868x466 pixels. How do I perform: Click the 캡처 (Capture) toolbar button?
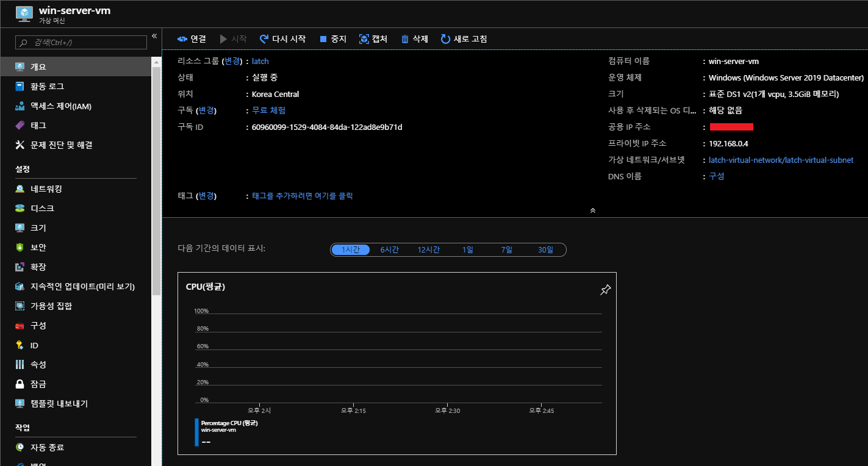(x=373, y=39)
